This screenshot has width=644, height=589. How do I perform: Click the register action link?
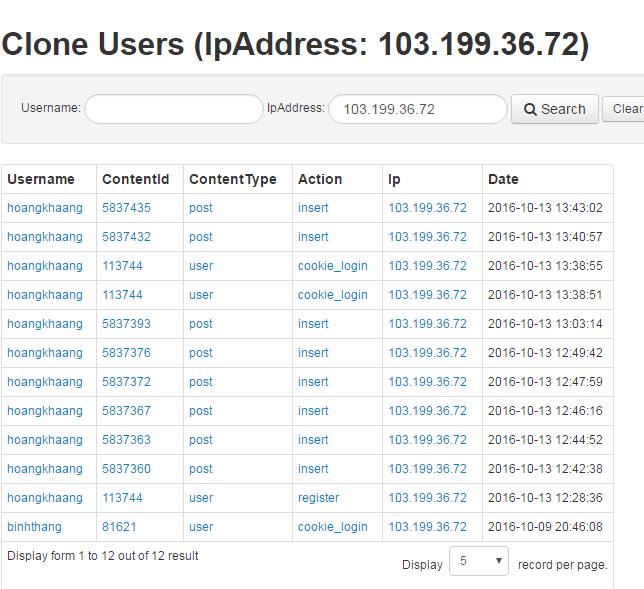pyautogui.click(x=318, y=498)
